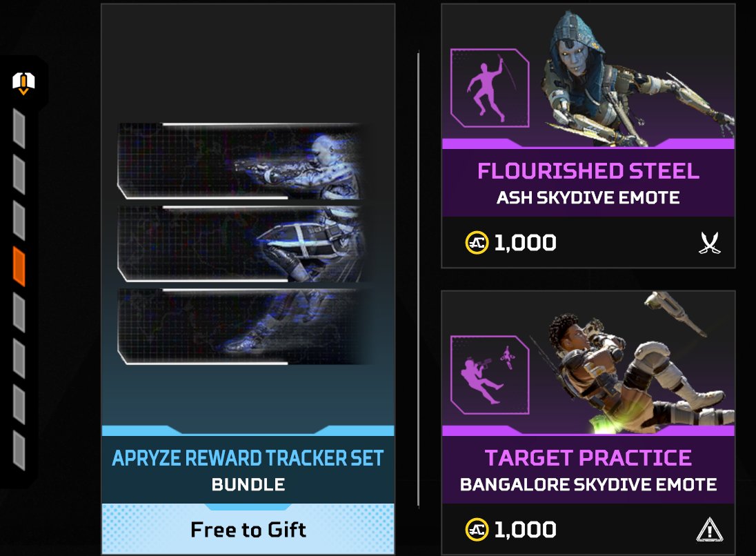
Task: Jump to the last gray sidebar page marker
Action: click(x=19, y=450)
